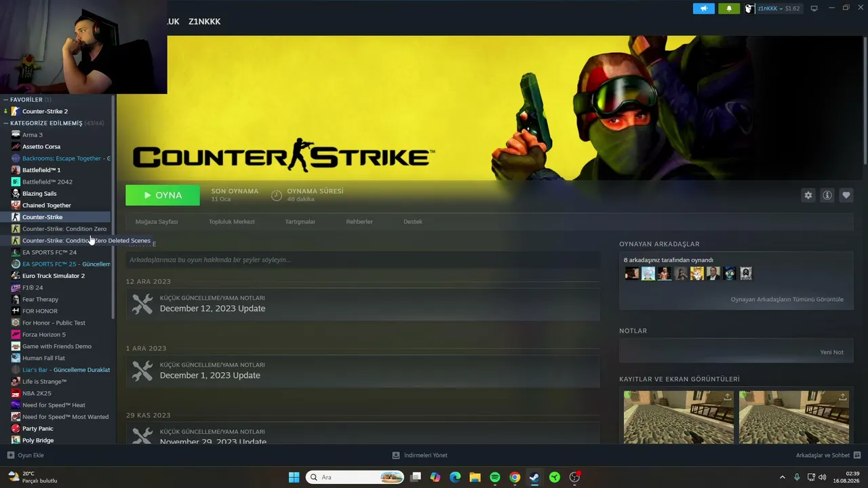Click the Battlefield 2042 game icon
The height and width of the screenshot is (488, 868).
coord(16,182)
